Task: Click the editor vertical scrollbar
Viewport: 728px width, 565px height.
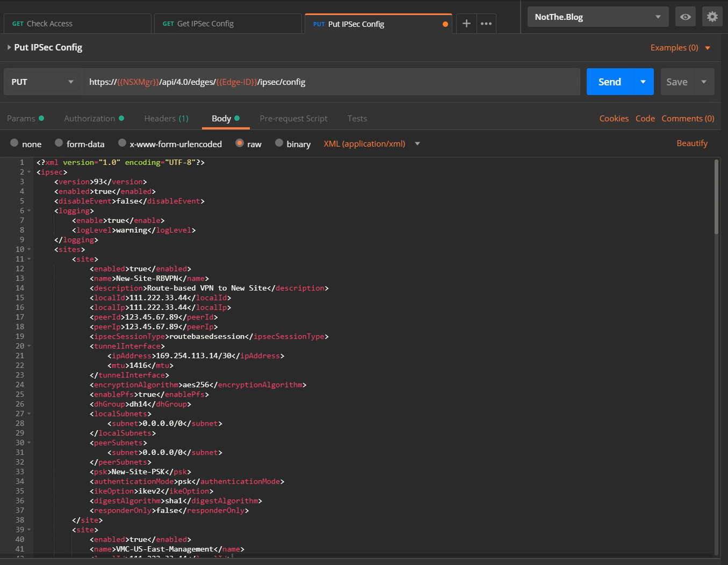Action: coord(716,197)
